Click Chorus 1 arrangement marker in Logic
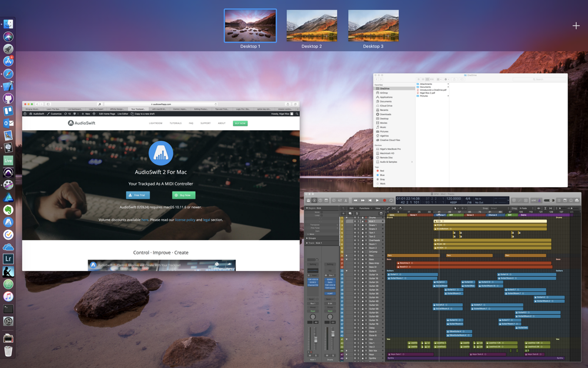The height and width of the screenshot is (368, 588). click(439, 215)
